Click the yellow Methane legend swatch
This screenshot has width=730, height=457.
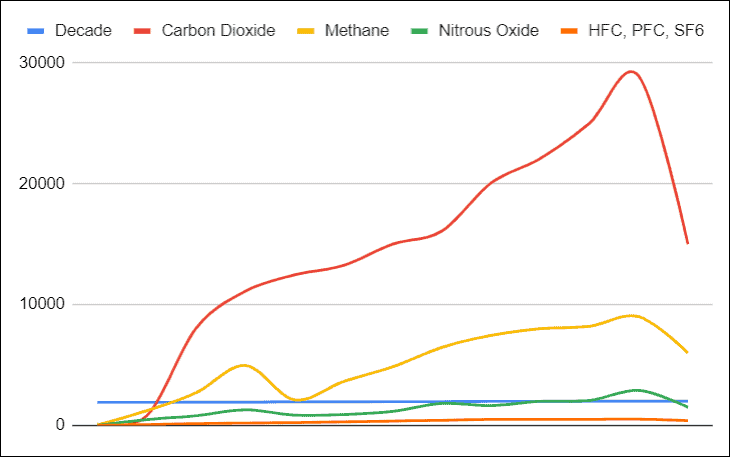tap(305, 31)
